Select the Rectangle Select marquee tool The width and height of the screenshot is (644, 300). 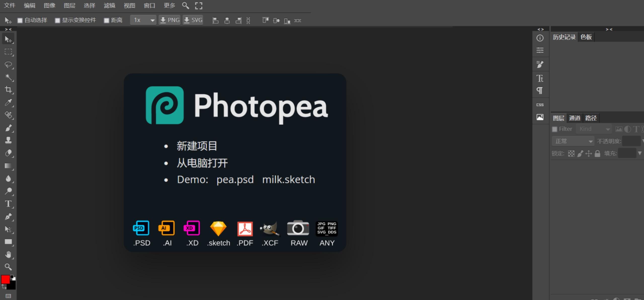pyautogui.click(x=8, y=52)
